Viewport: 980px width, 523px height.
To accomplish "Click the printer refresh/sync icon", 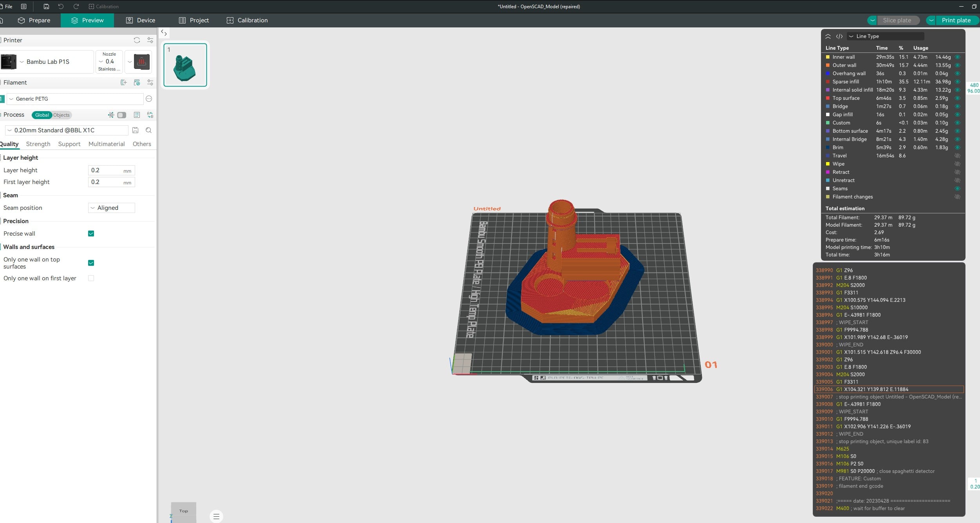I will [137, 40].
